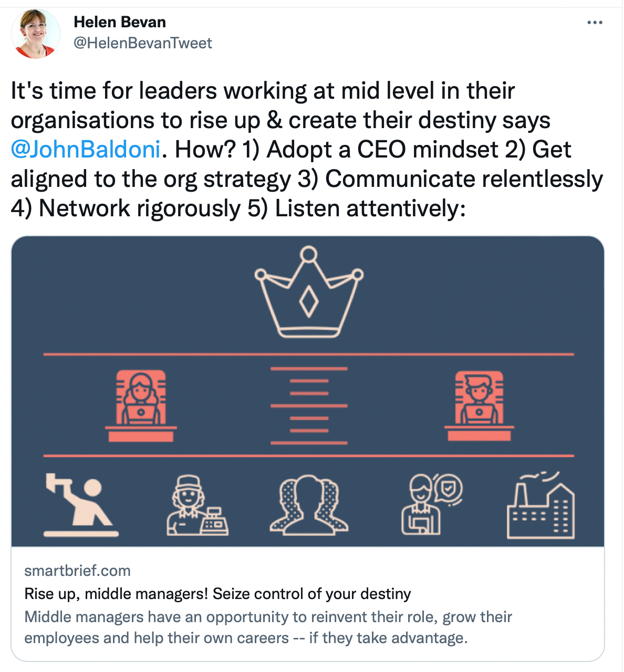This screenshot has height=672, width=624.
Task: Click the stacked horizontal lines graphic
Action: tap(309, 406)
